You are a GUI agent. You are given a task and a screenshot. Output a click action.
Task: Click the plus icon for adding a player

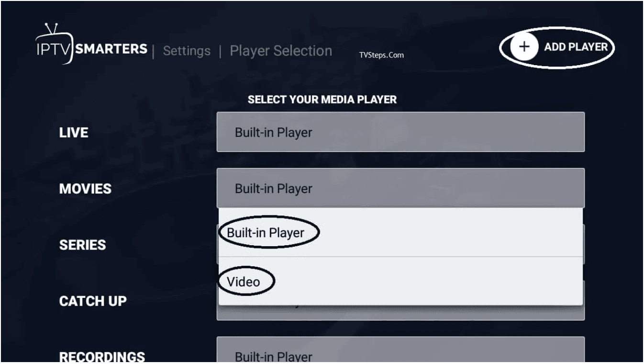click(x=525, y=47)
